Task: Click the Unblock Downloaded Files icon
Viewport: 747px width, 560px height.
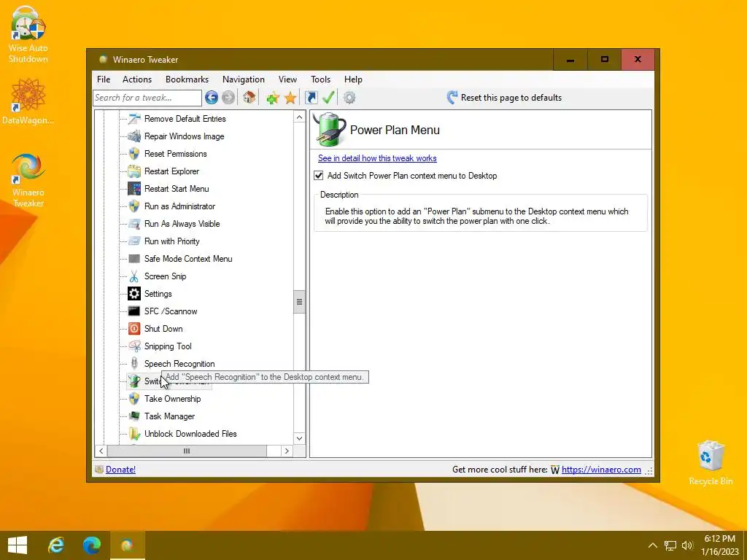Action: click(x=134, y=434)
